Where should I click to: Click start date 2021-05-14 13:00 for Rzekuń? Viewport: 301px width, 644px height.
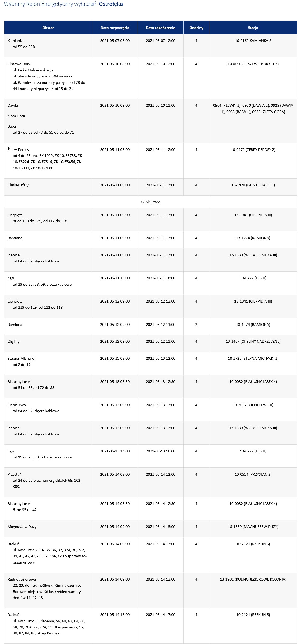click(x=115, y=615)
